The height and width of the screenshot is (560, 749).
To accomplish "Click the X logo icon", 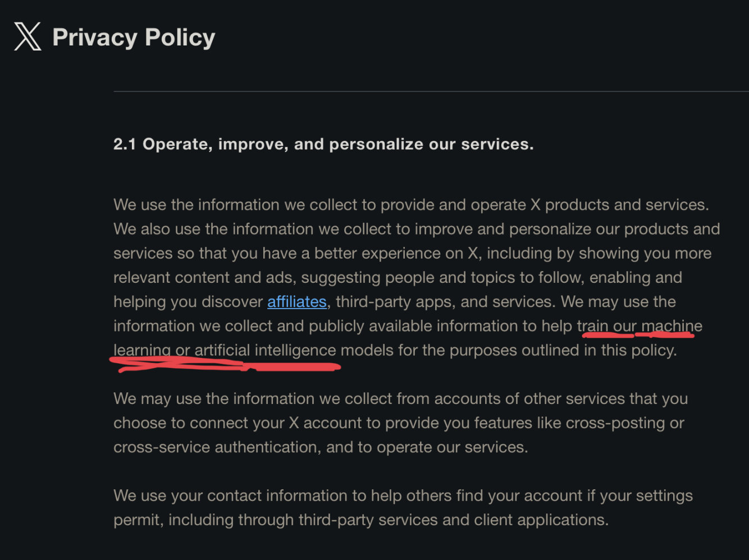I will [28, 37].
